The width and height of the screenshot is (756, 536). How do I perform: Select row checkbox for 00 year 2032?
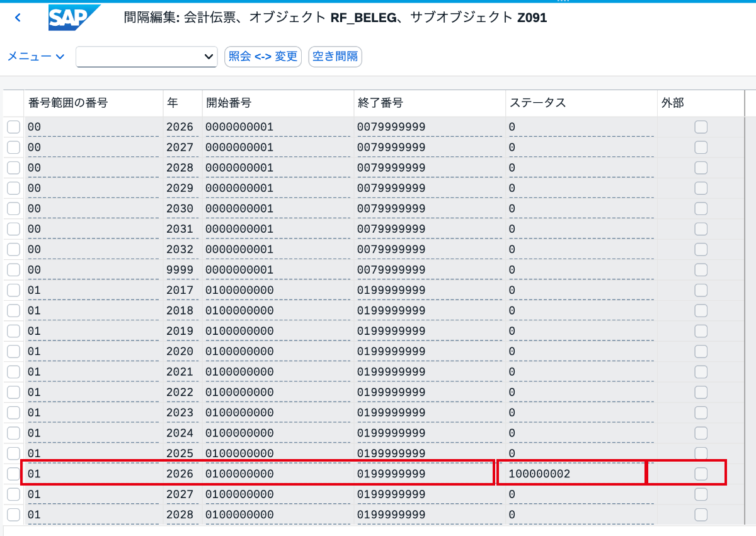13,250
